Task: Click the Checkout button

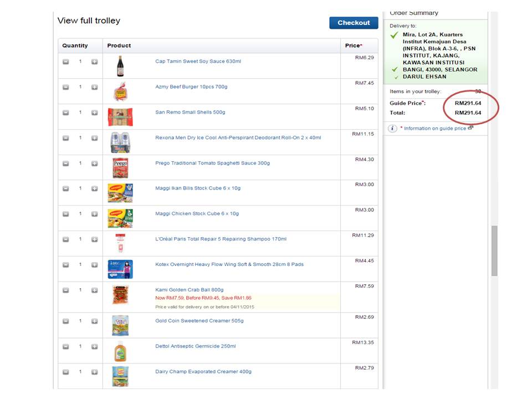Action: click(354, 23)
